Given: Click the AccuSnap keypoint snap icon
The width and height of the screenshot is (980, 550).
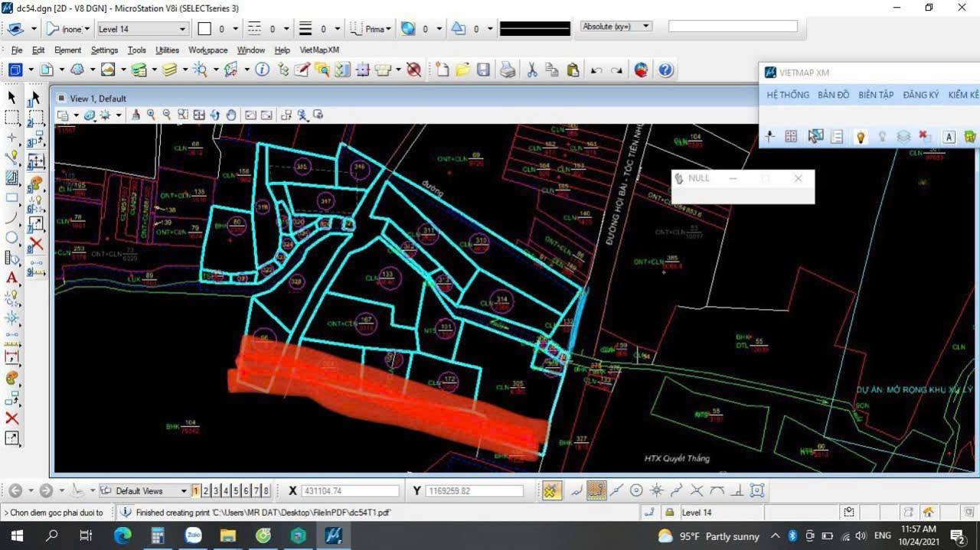Looking at the screenshot, I should pos(597,490).
